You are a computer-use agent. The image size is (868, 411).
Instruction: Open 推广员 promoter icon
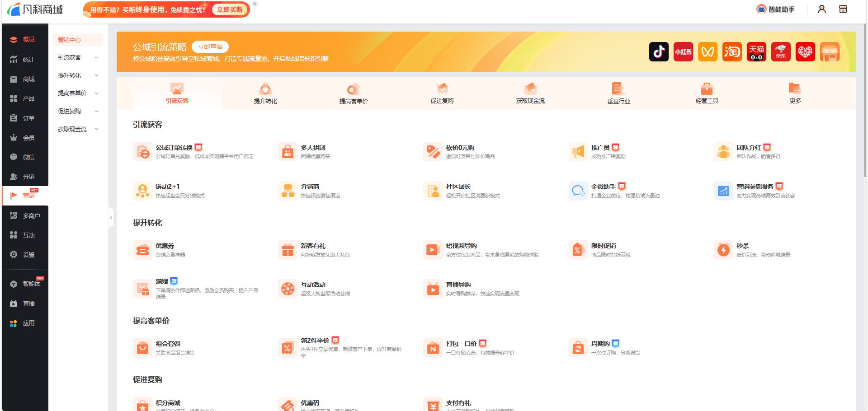[x=578, y=152]
